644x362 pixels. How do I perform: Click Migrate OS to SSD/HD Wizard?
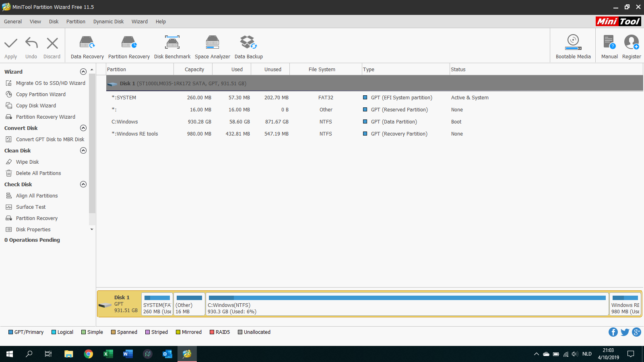coord(50,83)
